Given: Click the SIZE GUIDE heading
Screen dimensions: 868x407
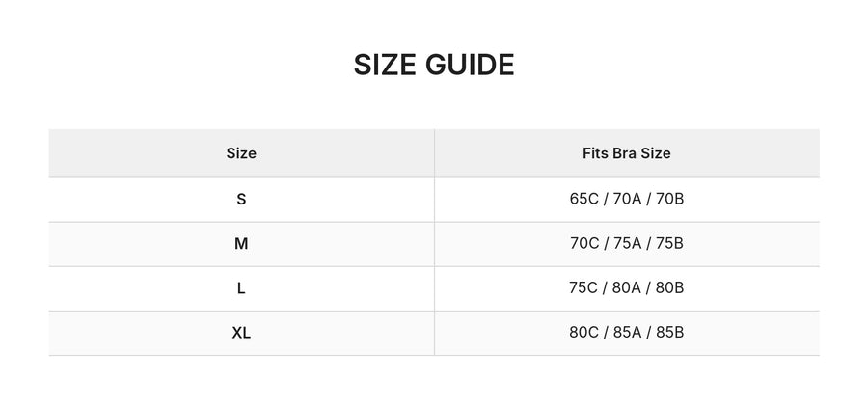Looking at the screenshot, I should (x=434, y=66).
